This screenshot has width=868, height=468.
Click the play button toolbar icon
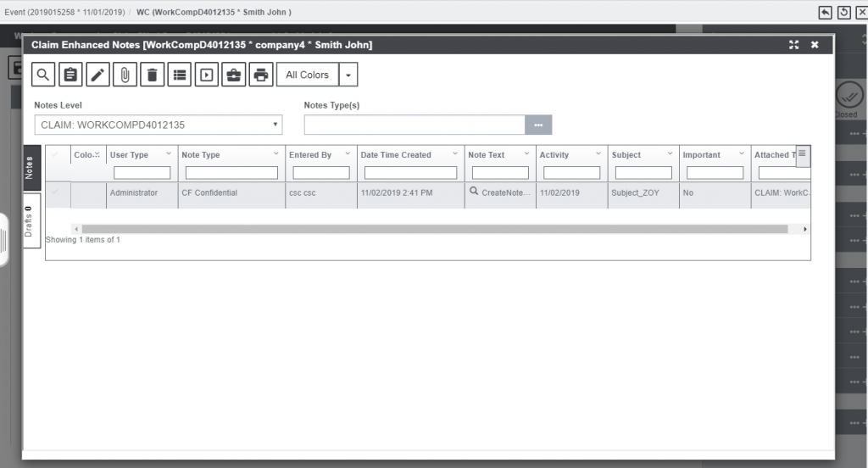tap(206, 75)
